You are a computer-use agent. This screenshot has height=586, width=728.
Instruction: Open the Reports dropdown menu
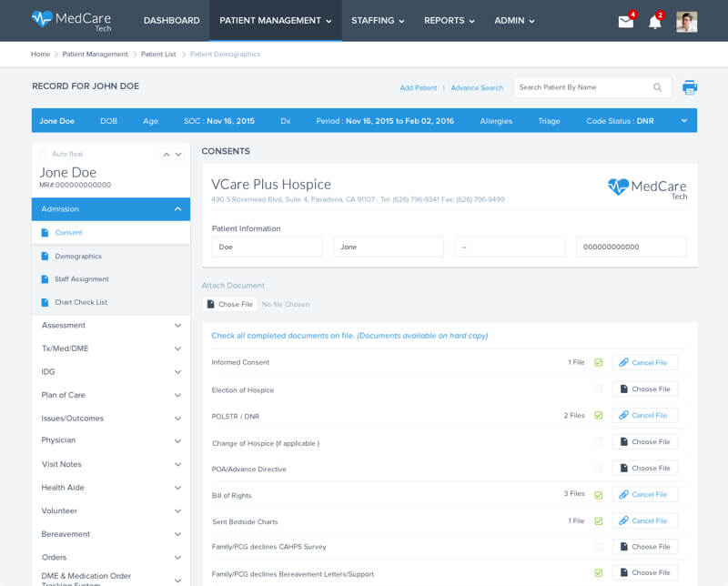coord(449,21)
